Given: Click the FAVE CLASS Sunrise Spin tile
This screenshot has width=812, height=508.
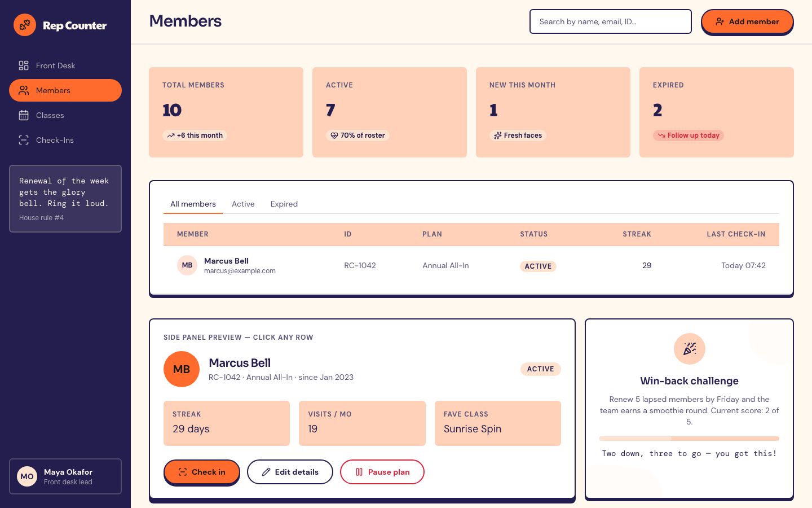Looking at the screenshot, I should pyautogui.click(x=498, y=423).
